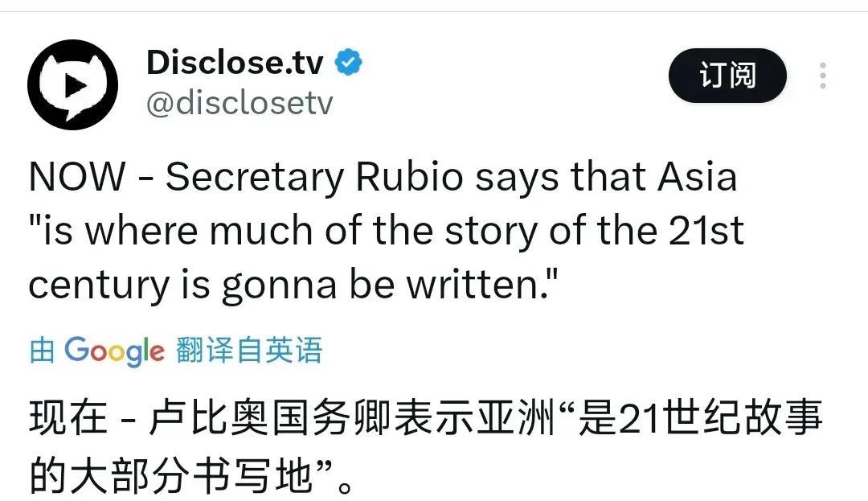Viewport: 868px width, 501px height.
Task: Visit the @disclosetv handle
Action: point(240,103)
